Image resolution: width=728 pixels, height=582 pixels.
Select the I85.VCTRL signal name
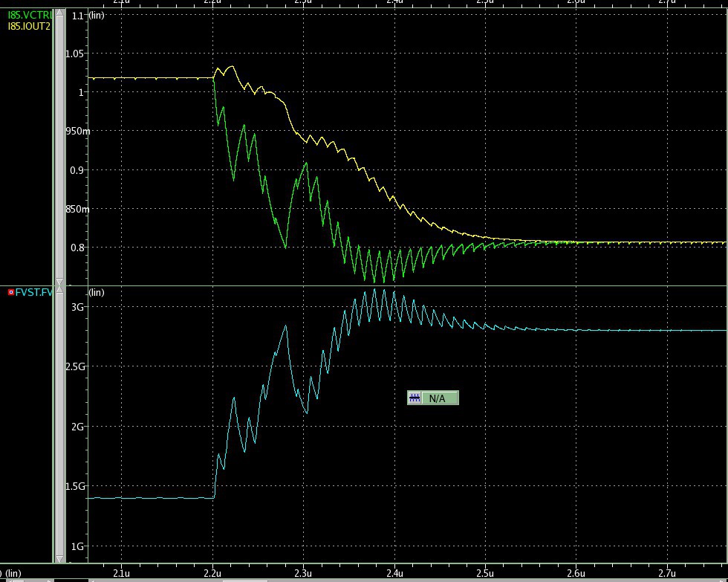[30, 15]
